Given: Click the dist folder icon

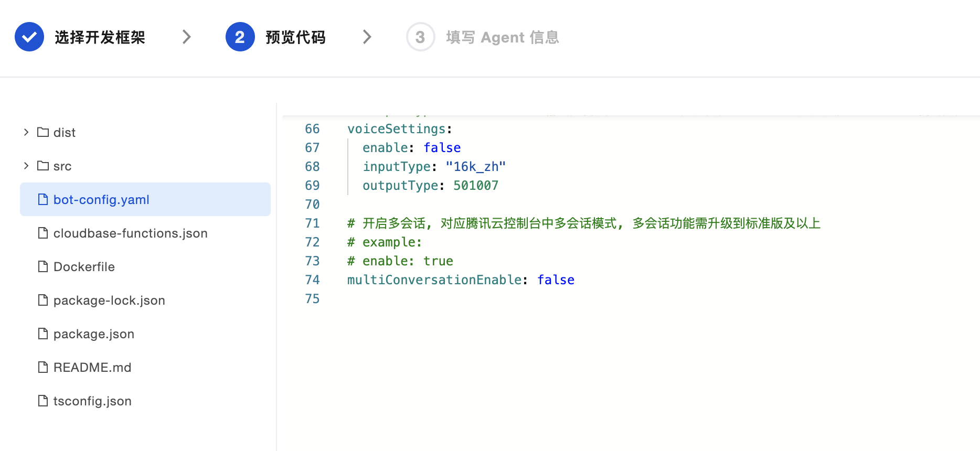Looking at the screenshot, I should (x=43, y=132).
